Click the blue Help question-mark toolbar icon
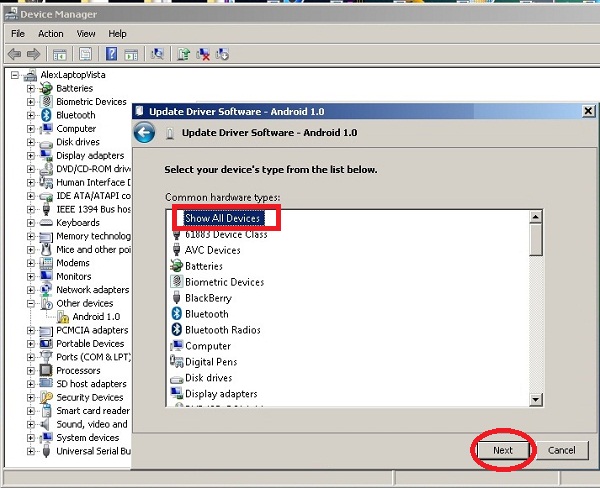This screenshot has width=600, height=488. 111,54
